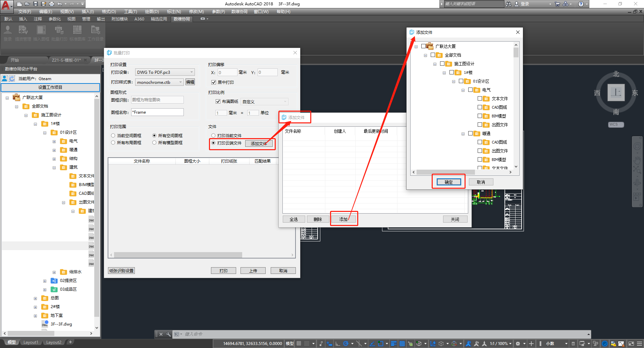644x348 pixels.
Task: Toggle clean screen icon in status bar
Action: pos(631,343)
